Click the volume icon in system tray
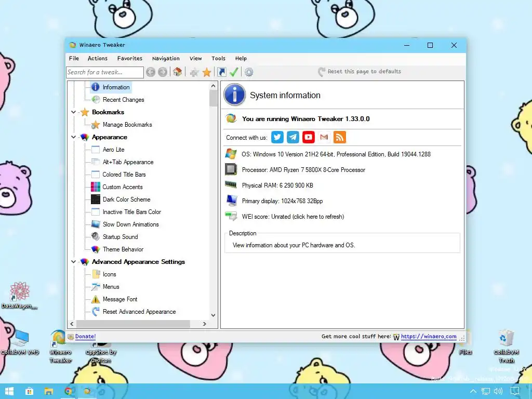Image resolution: width=532 pixels, height=399 pixels. (498, 391)
